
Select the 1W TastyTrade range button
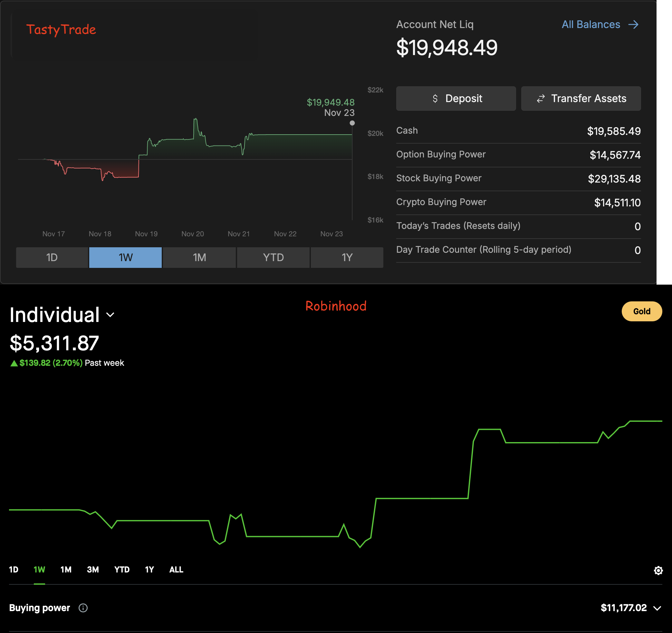coord(125,257)
